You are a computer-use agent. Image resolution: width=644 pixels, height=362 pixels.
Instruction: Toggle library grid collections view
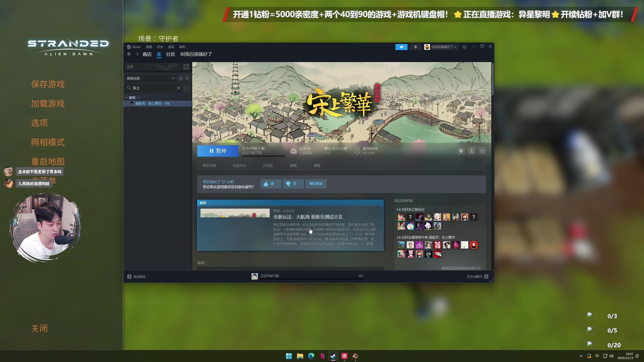186,67
